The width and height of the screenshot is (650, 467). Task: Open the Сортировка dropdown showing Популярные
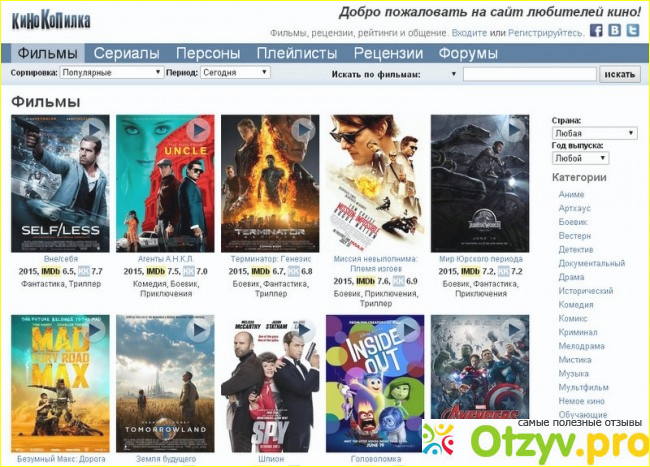click(112, 73)
